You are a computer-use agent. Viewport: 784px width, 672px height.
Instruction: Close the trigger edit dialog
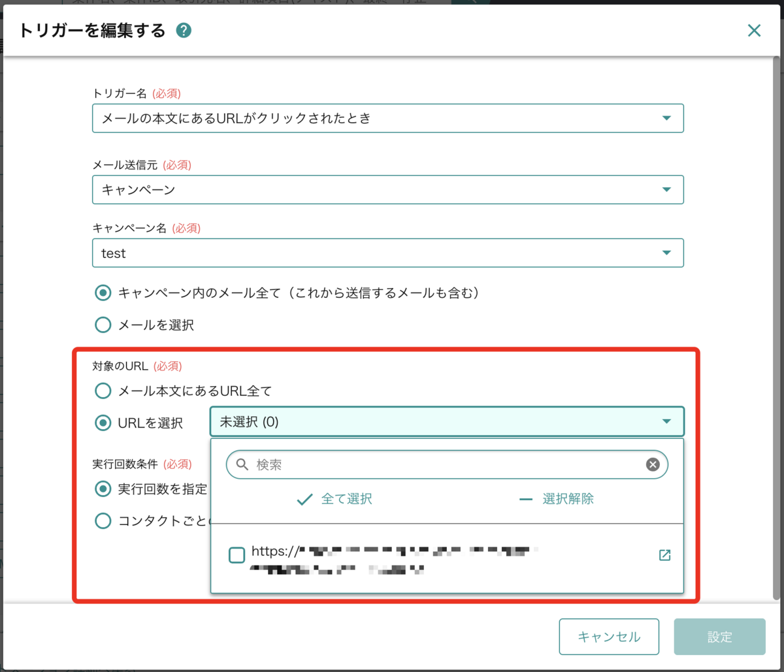click(754, 31)
